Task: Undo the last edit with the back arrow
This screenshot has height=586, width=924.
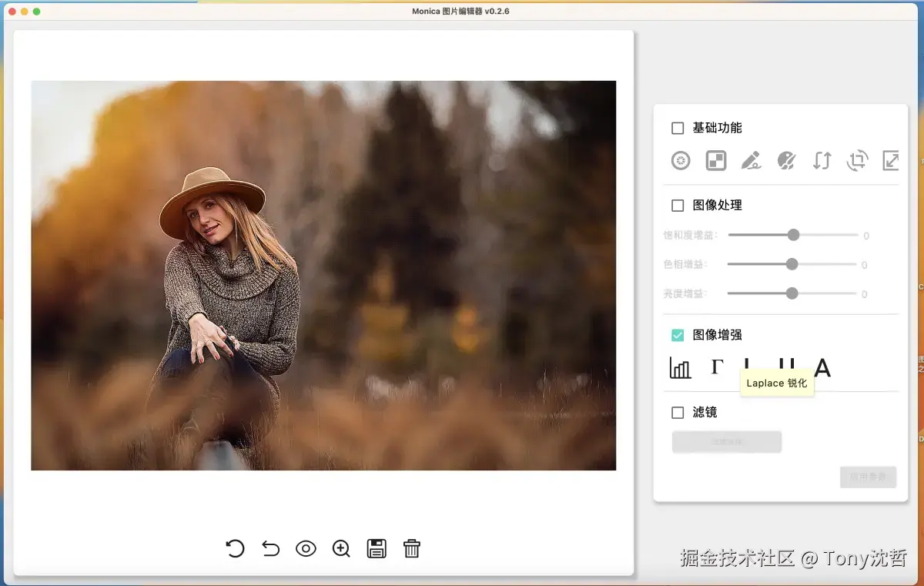Action: pos(270,548)
